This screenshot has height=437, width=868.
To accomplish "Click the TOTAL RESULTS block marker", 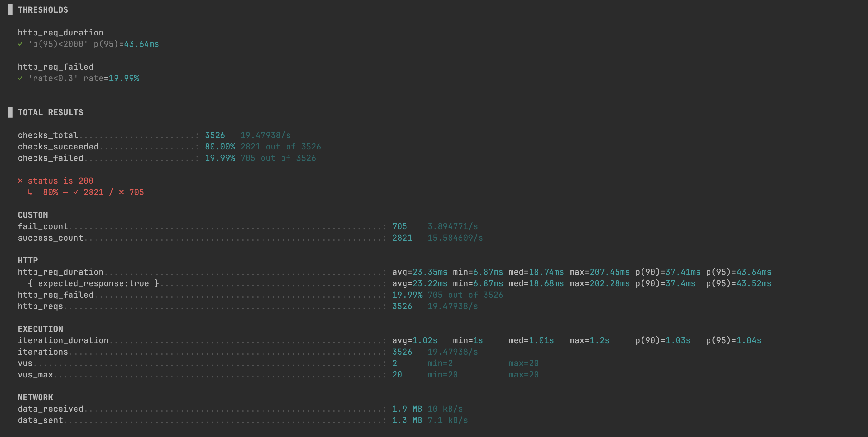I will [10, 112].
